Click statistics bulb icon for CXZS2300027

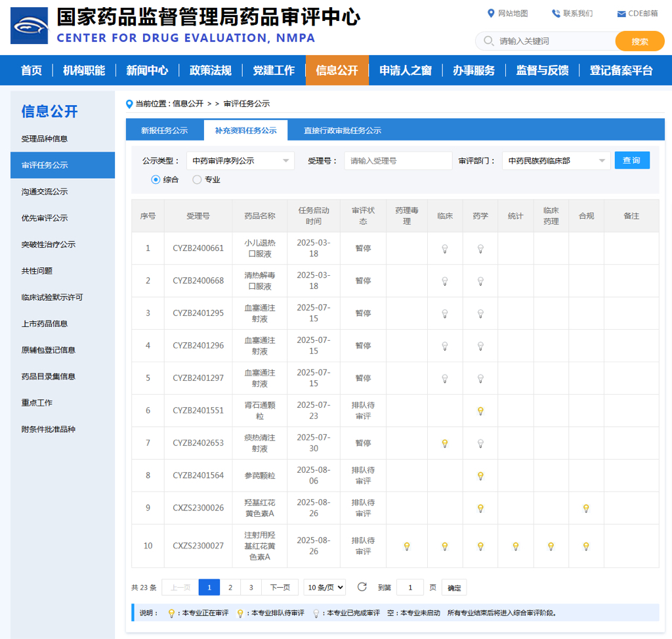[515, 546]
